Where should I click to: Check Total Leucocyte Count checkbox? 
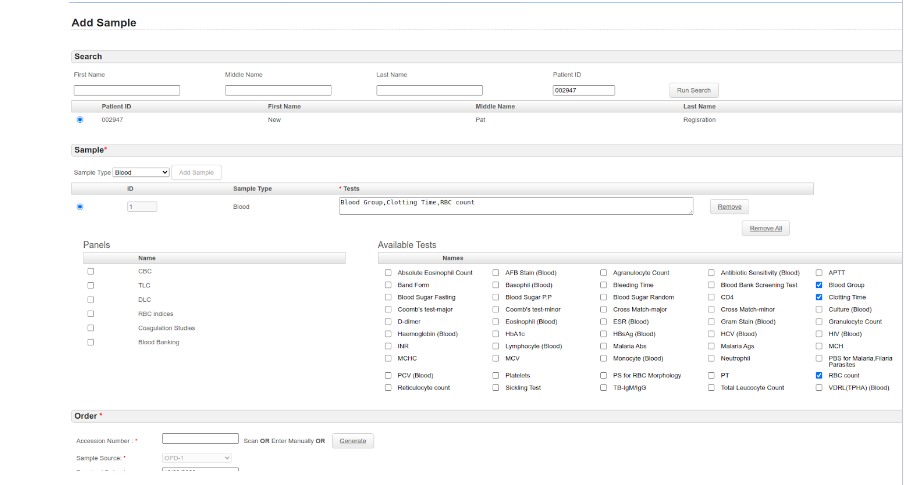711,388
